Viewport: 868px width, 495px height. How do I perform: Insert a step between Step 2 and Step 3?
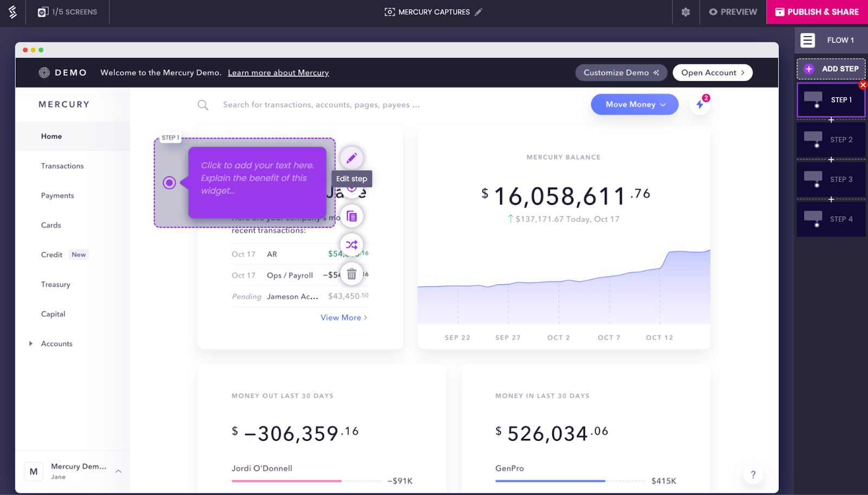click(x=831, y=159)
